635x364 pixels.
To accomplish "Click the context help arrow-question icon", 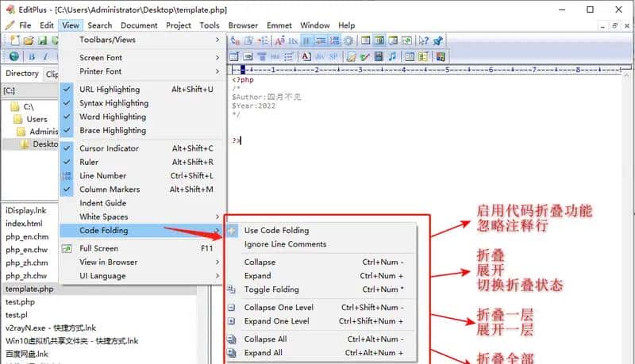I will (424, 40).
